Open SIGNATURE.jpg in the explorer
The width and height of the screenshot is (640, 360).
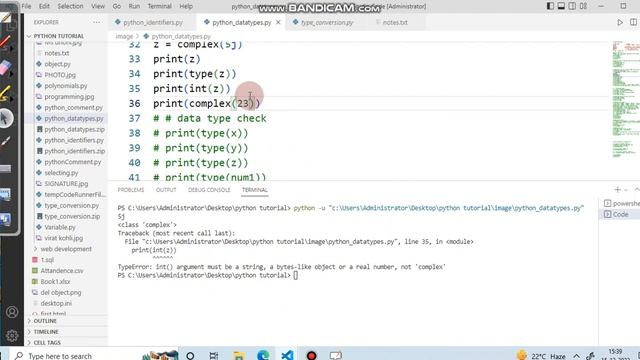point(66,184)
